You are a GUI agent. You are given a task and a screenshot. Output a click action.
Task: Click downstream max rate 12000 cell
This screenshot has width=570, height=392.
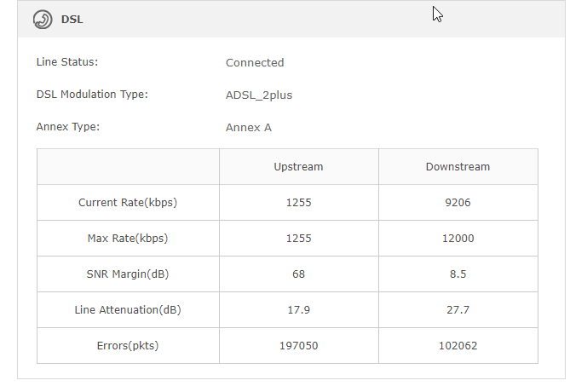pos(458,238)
